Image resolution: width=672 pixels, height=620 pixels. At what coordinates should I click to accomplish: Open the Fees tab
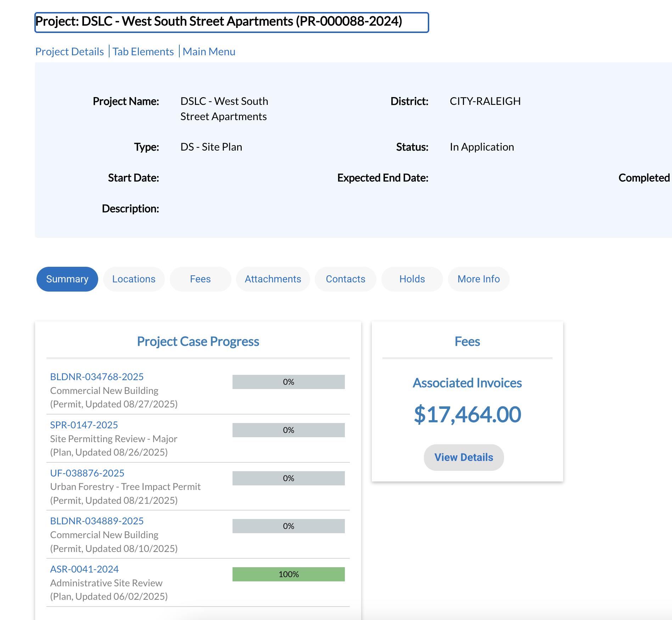point(200,279)
